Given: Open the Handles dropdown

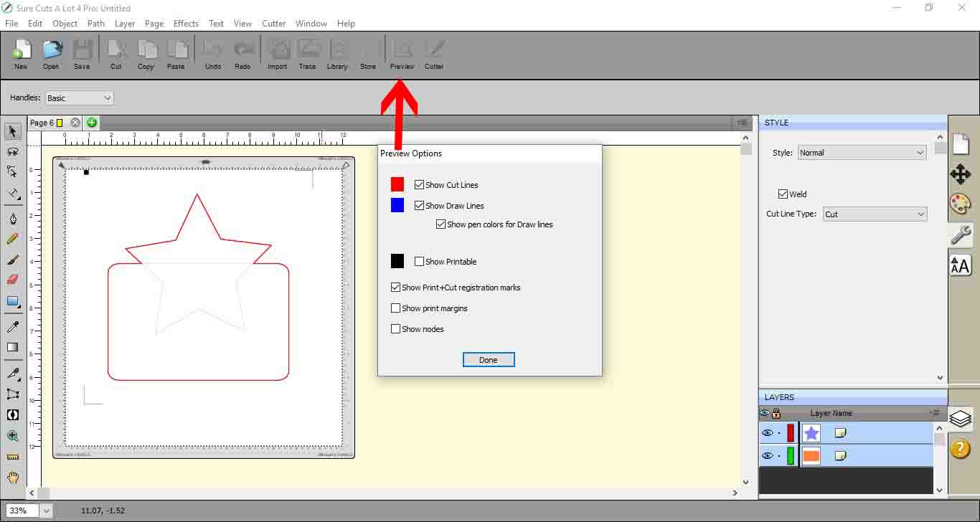Looking at the screenshot, I should [x=80, y=98].
